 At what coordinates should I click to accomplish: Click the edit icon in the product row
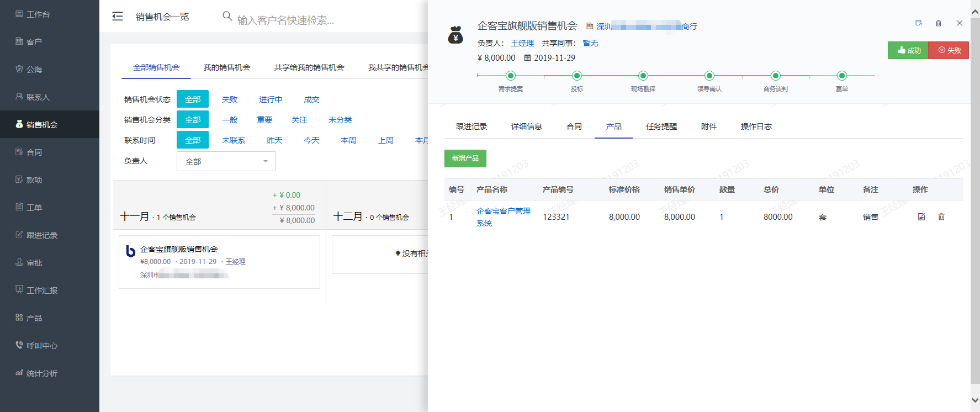click(x=921, y=216)
